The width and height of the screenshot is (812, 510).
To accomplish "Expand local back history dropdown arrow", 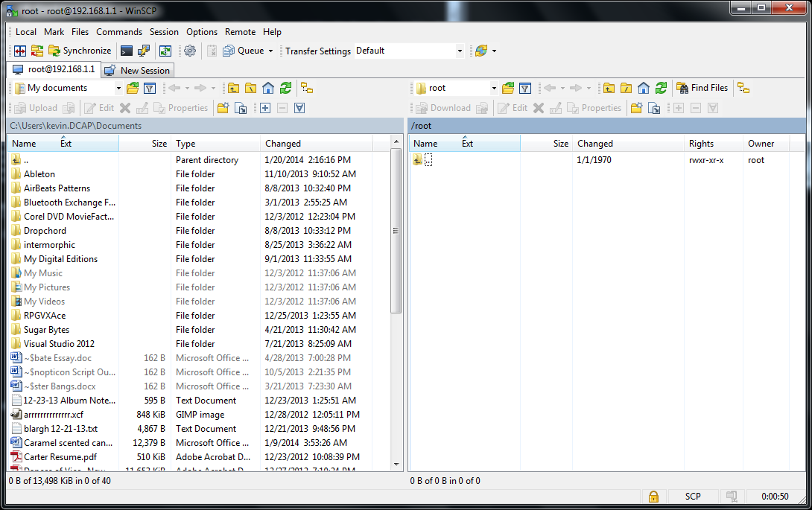I will tap(188, 88).
